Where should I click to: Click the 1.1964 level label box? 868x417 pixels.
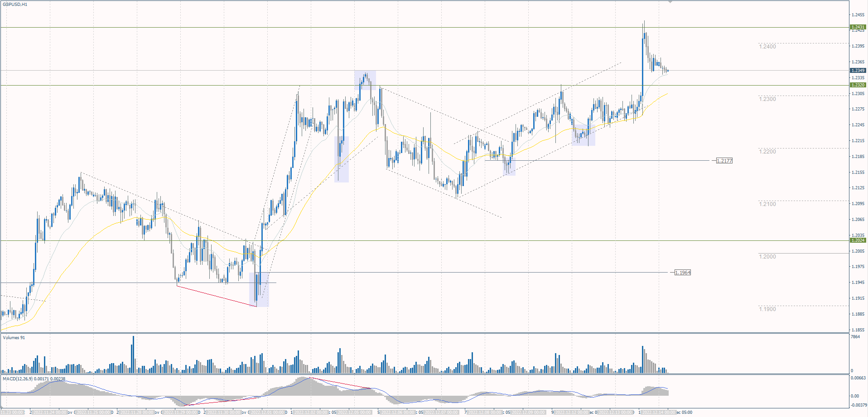tap(683, 273)
